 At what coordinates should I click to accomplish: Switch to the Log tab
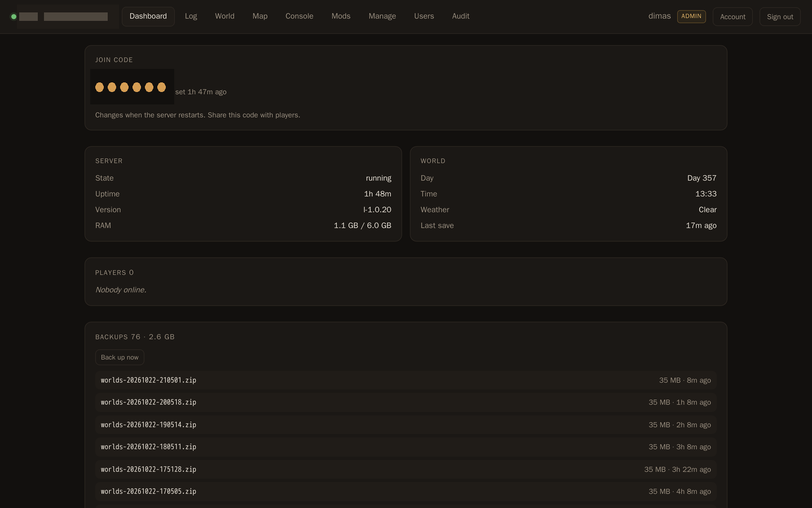click(x=191, y=16)
